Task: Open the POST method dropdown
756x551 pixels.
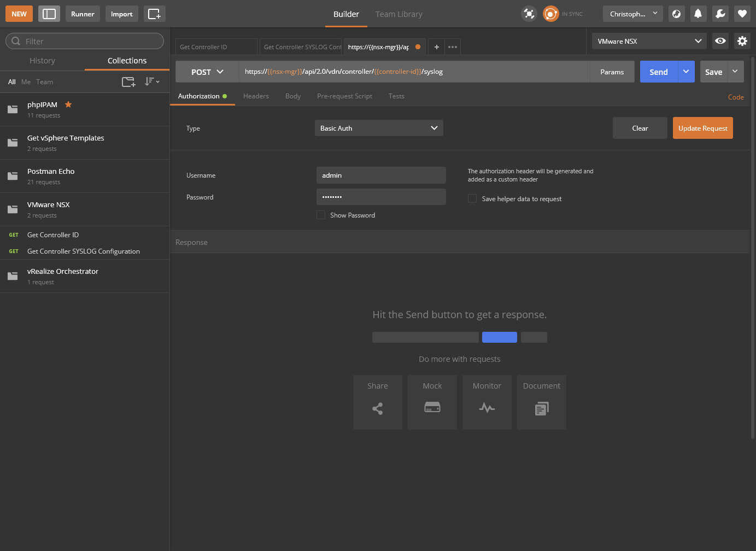Action: point(207,72)
